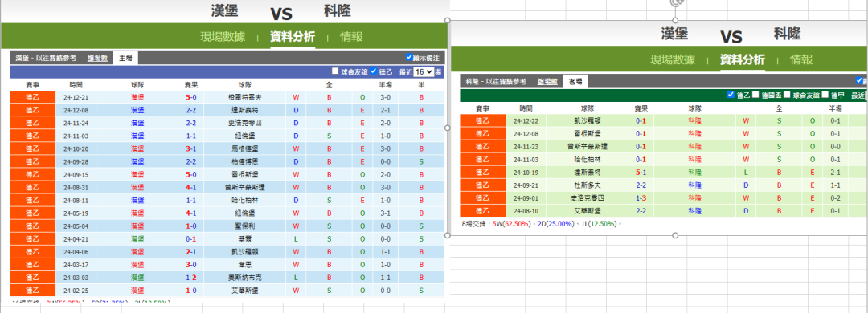Click the top-center sizing handle of right picture
868x313 pixels.
pyautogui.click(x=675, y=21)
